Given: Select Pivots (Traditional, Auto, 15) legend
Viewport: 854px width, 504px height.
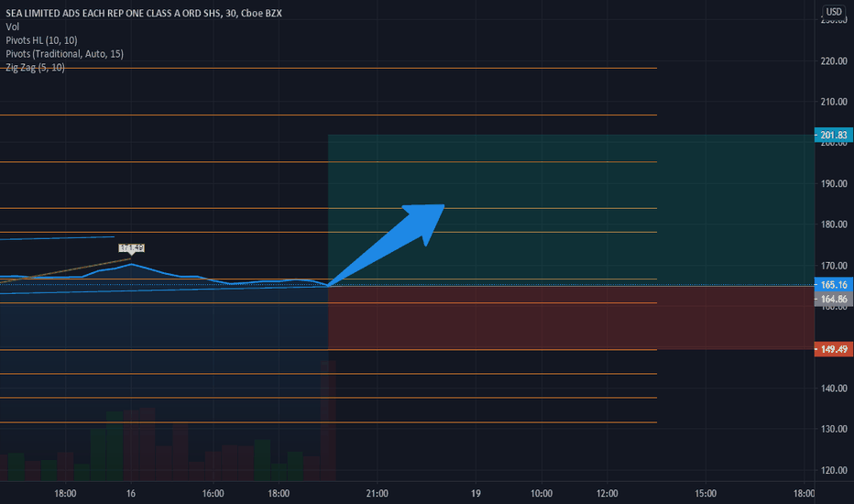Looking at the screenshot, I should pyautogui.click(x=64, y=54).
